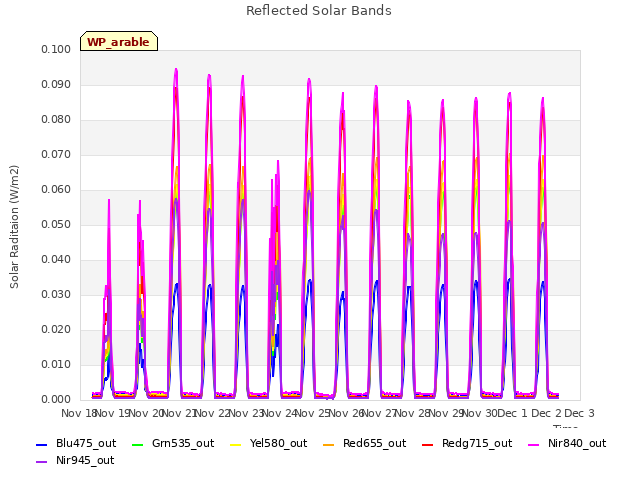Click the Redg715_out red legend swatch
Viewport: 640px width, 480px height.
pyautogui.click(x=427, y=444)
